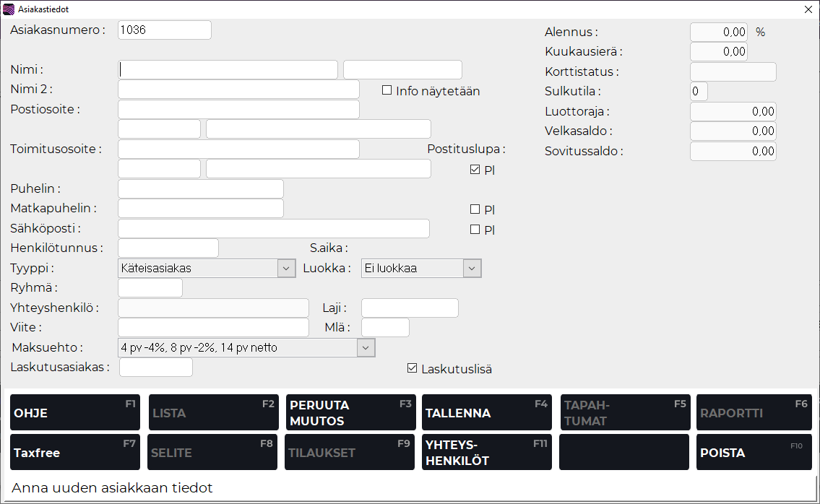Image resolution: width=820 pixels, height=504 pixels.
Task: Delete customer with POISTA button
Action: [754, 452]
